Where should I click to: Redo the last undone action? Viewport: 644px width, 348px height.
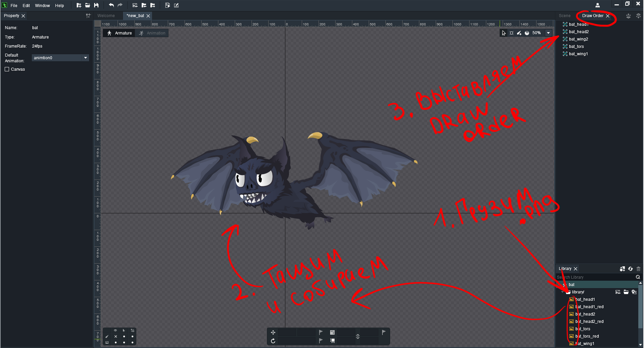(120, 5)
